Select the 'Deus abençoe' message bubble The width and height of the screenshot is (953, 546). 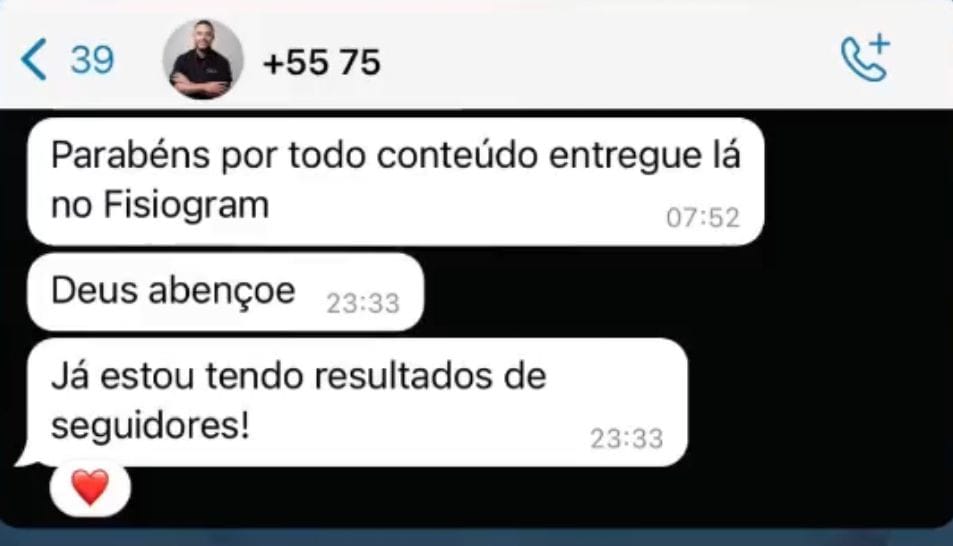pyautogui.click(x=225, y=292)
